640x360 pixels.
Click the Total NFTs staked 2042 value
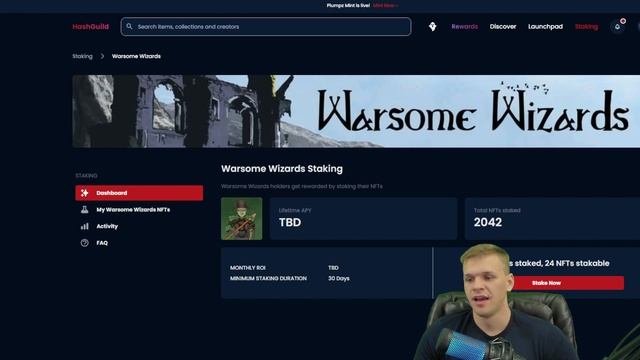click(488, 222)
